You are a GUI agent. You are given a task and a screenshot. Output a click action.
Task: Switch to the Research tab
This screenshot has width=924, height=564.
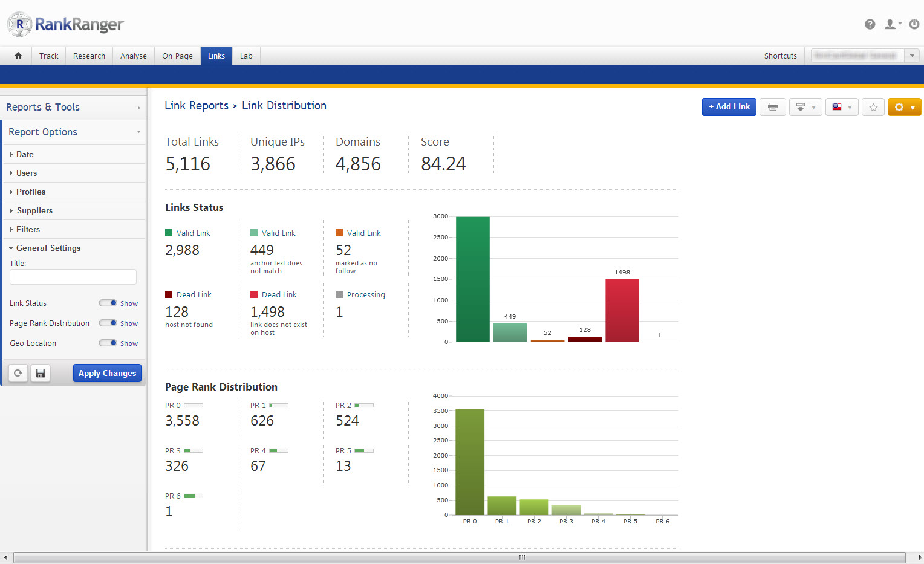[89, 56]
